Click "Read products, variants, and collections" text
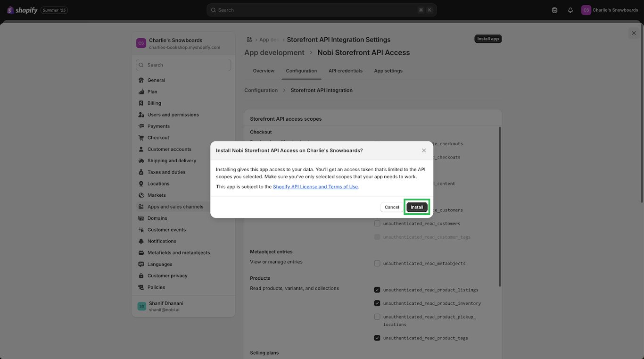This screenshot has width=644, height=359. [x=294, y=288]
